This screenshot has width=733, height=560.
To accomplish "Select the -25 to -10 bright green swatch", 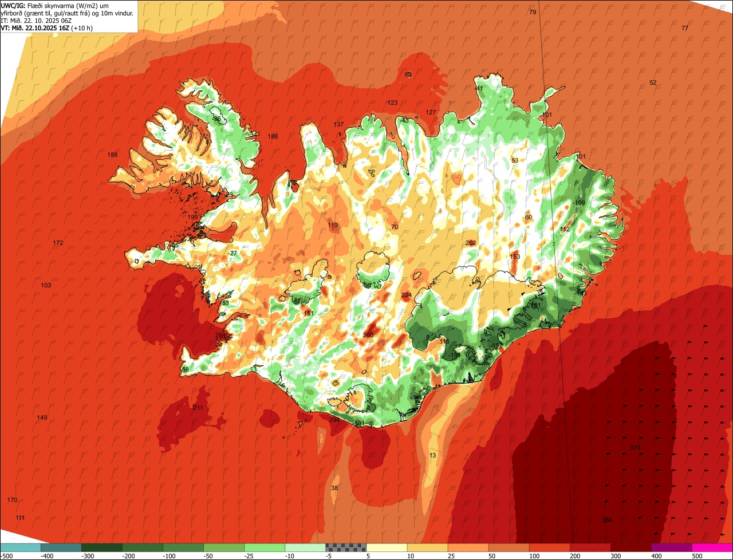I will point(265,547).
